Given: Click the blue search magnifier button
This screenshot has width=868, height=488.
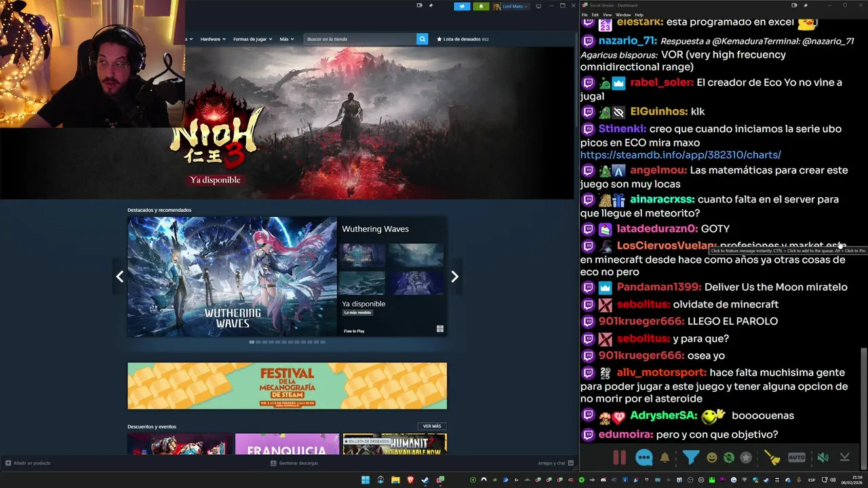Looking at the screenshot, I should [422, 39].
